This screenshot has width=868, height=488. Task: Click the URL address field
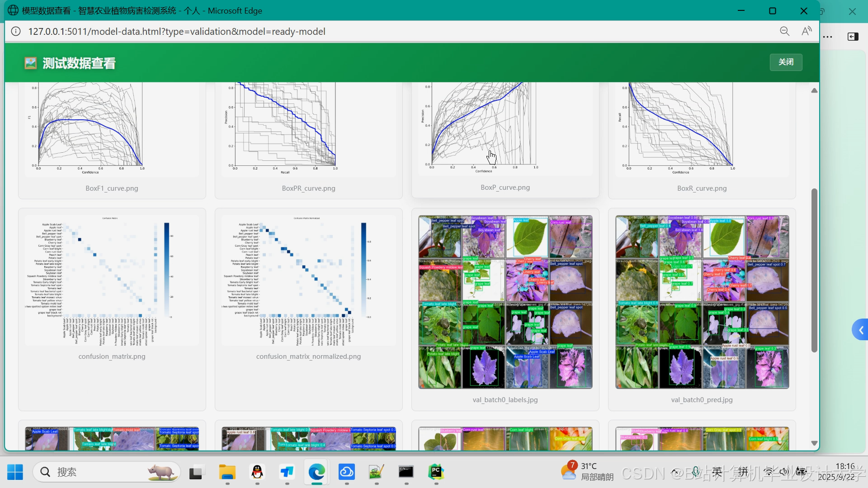pyautogui.click(x=176, y=31)
